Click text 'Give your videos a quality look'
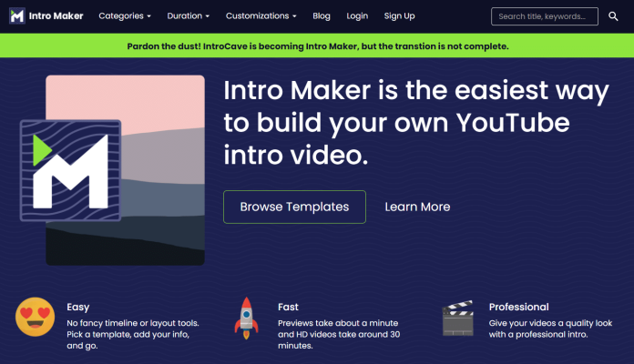This screenshot has width=634, height=364. pos(550,323)
